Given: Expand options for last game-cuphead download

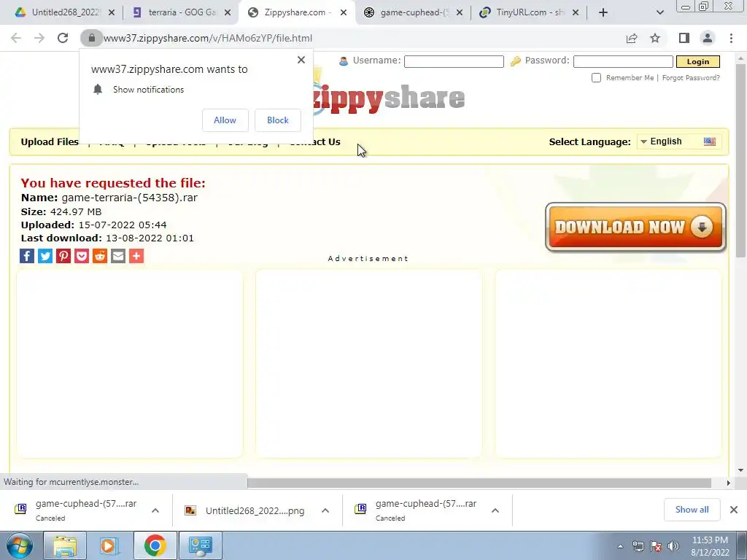Looking at the screenshot, I should pyautogui.click(x=495, y=510).
